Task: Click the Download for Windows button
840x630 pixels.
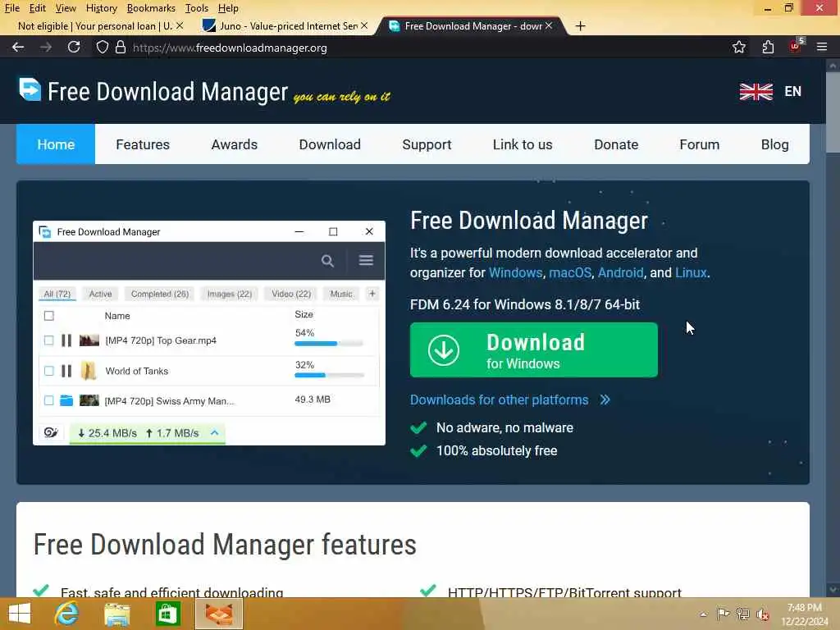Action: 533,349
